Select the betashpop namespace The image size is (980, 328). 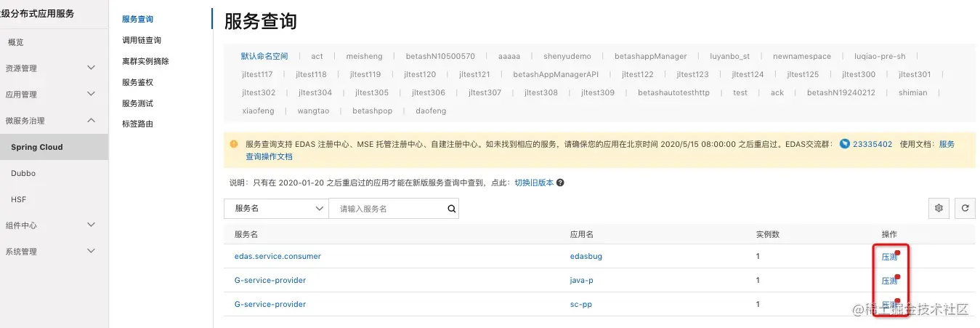point(372,111)
